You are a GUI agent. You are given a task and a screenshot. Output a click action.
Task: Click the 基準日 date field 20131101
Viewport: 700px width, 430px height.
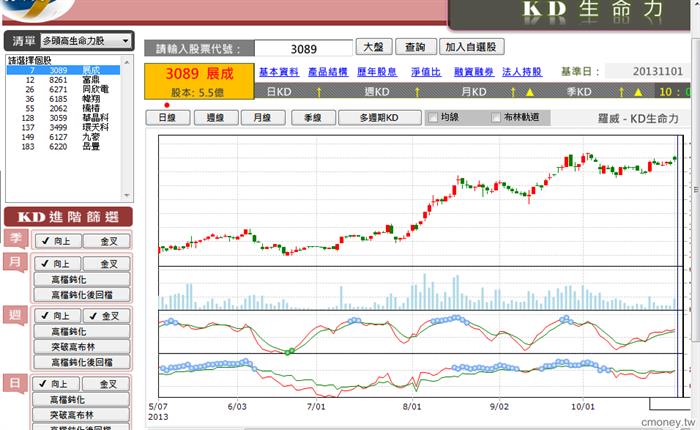tap(647, 71)
